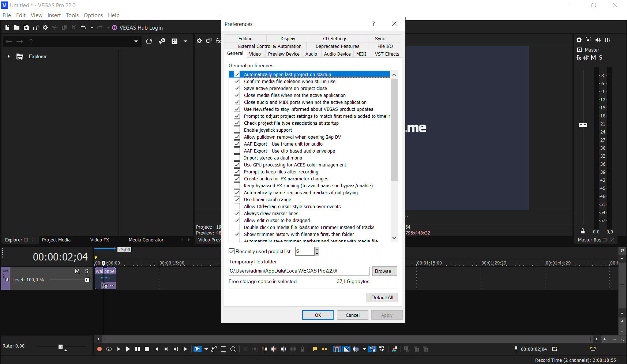Click the Master Bus fader handle
The width and height of the screenshot is (627, 364).
tap(583, 125)
